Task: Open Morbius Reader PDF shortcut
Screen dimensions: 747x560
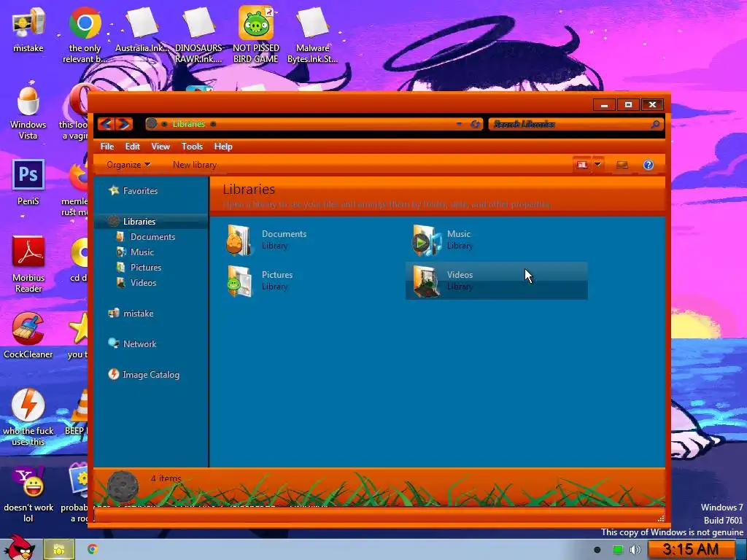Action: (28, 264)
